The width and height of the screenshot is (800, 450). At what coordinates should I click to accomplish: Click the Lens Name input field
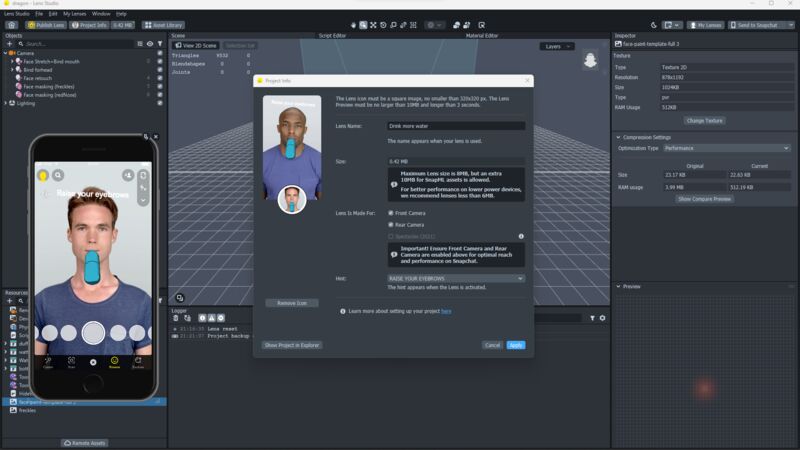point(456,126)
